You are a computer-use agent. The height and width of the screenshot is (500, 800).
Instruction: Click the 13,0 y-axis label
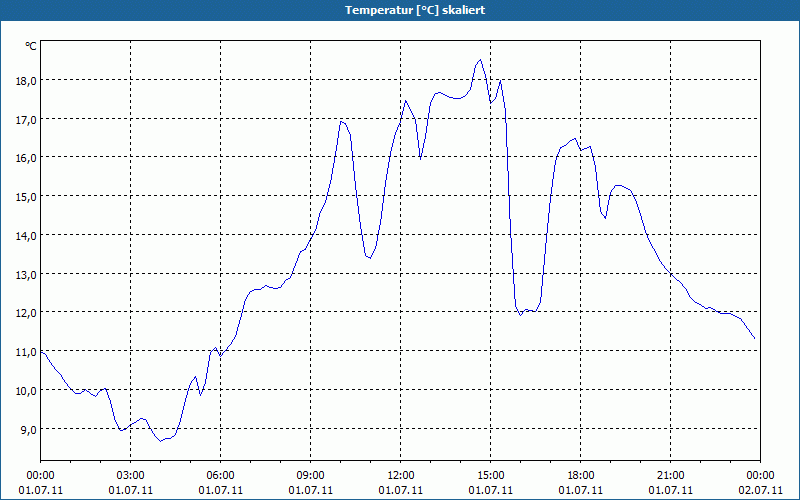[27, 274]
